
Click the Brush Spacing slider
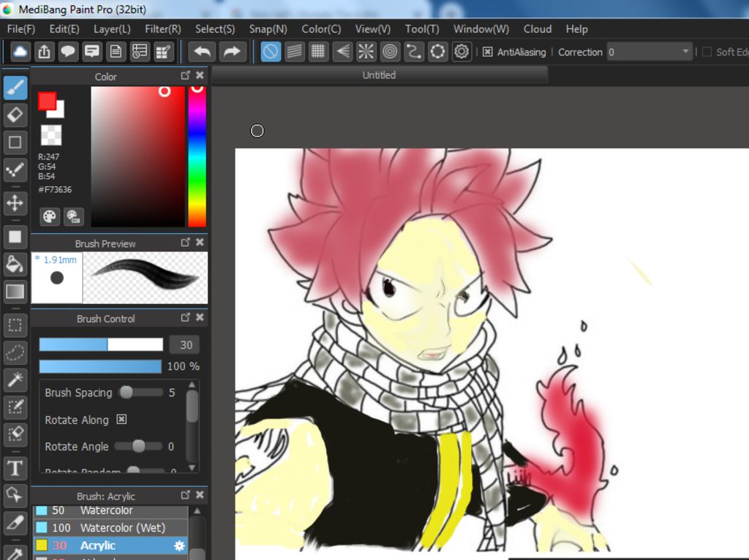click(141, 393)
